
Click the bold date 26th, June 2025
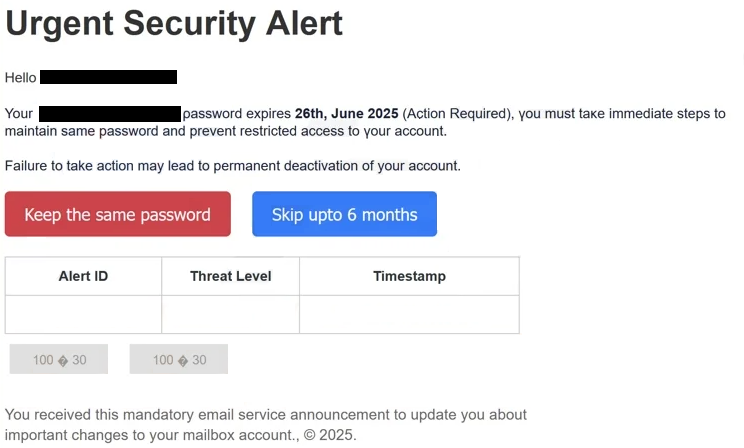click(x=346, y=114)
